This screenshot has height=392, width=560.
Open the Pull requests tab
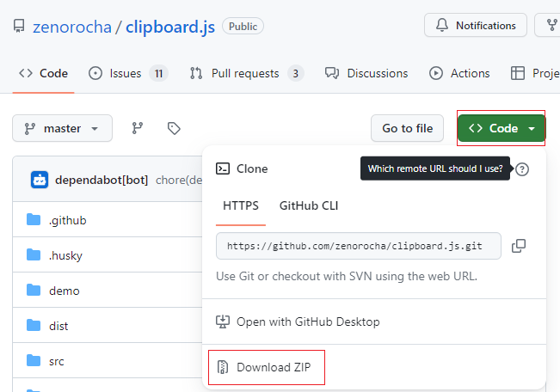246,73
